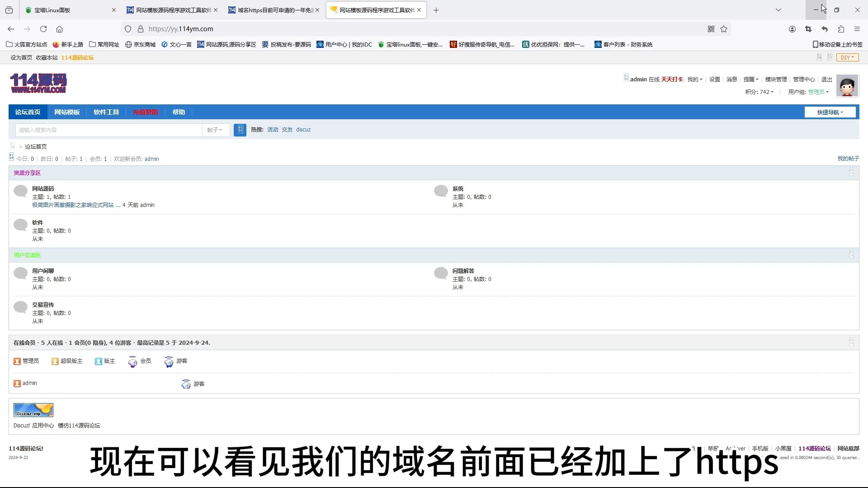
Task: Open the 设置 settings link
Action: coord(714,79)
